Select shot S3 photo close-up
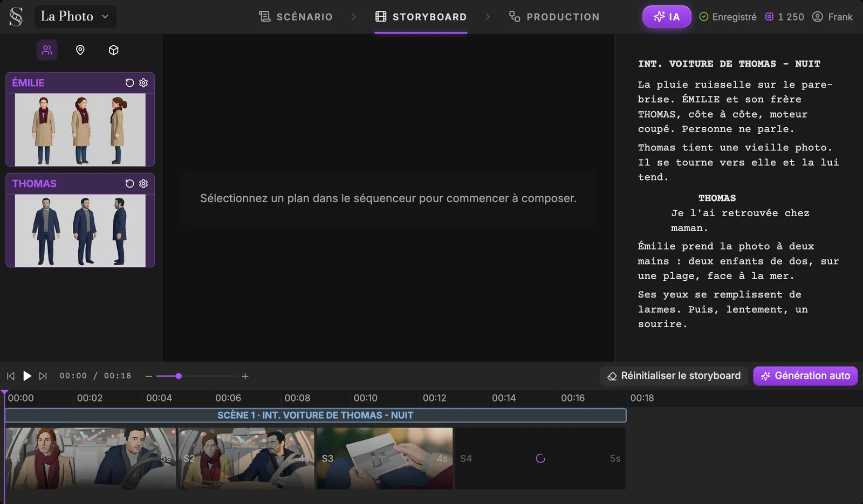Viewport: 863px width, 504px height. pyautogui.click(x=385, y=459)
